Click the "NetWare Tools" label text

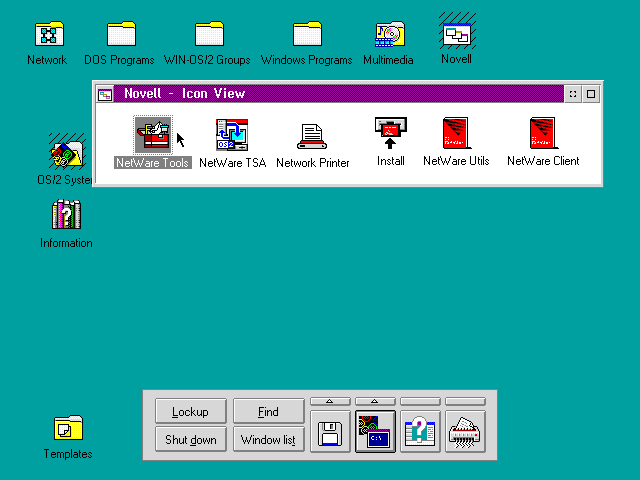[153, 162]
